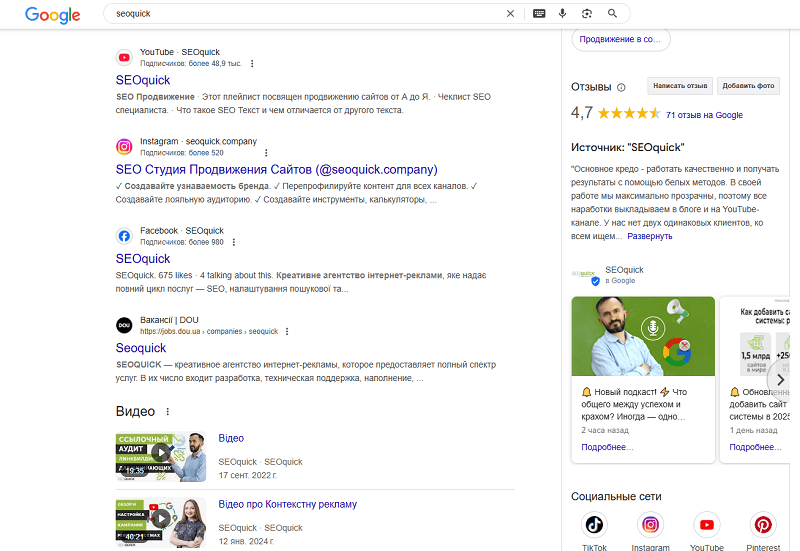Open Подробнее under the 1 день назад post

point(755,447)
